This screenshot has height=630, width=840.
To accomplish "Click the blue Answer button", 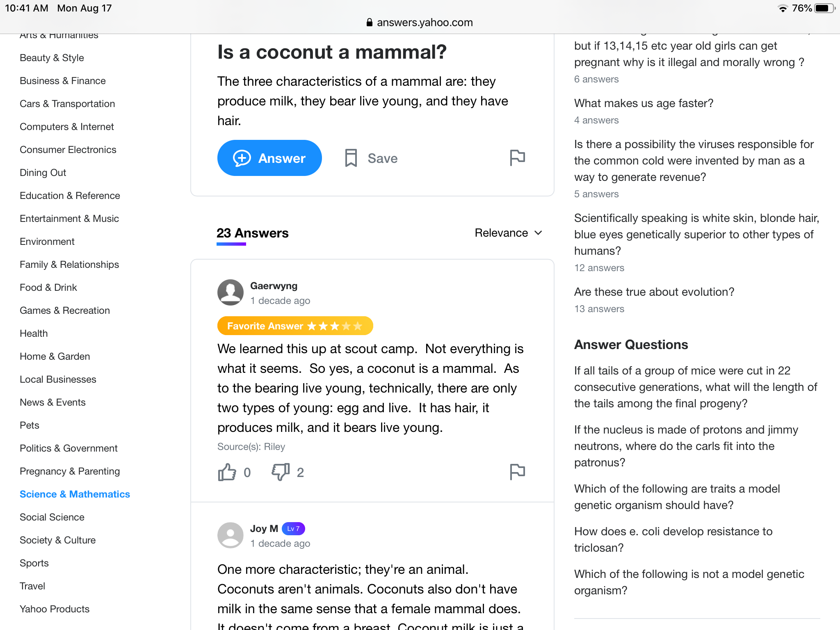I will 269,158.
